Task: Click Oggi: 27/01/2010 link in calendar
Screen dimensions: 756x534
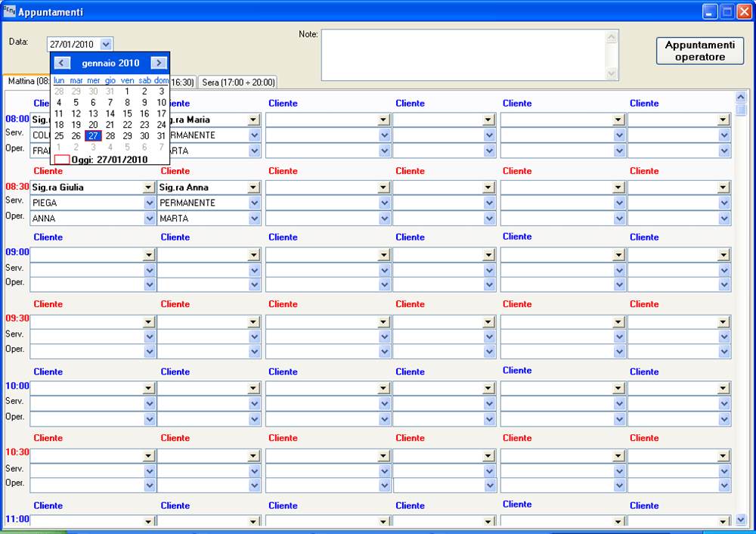Action: point(110,160)
